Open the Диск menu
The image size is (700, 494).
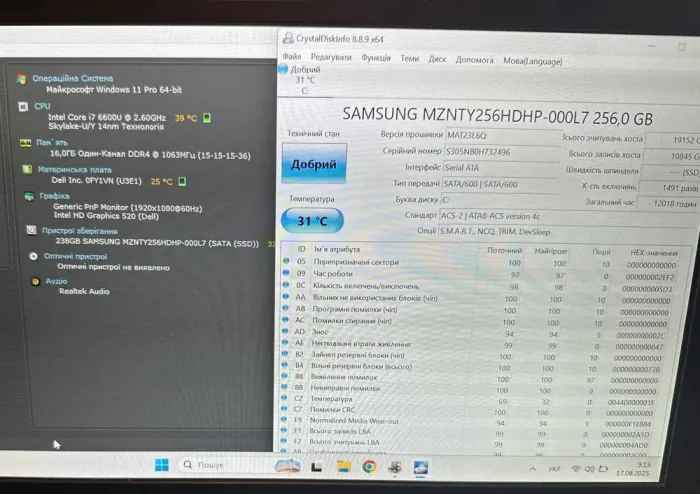tap(437, 59)
